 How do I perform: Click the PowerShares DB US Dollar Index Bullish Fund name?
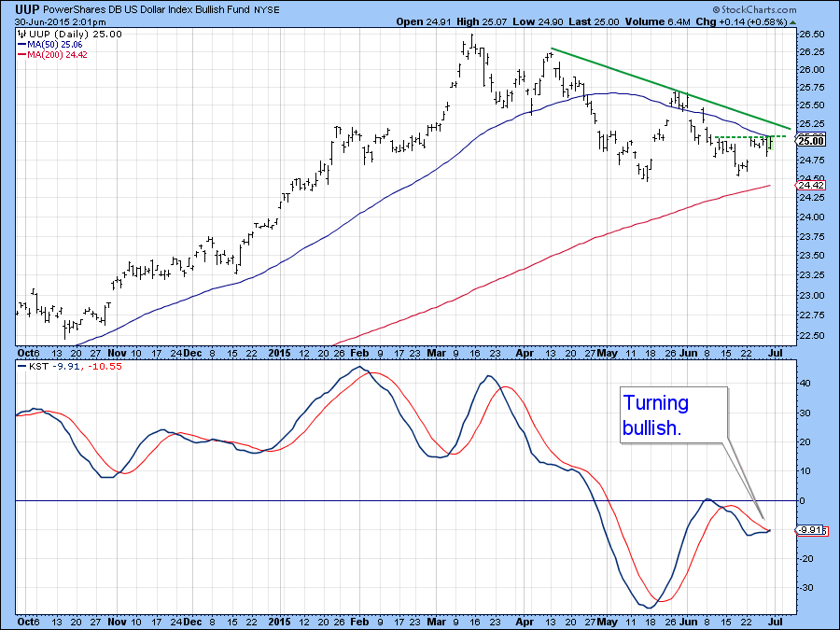point(147,9)
